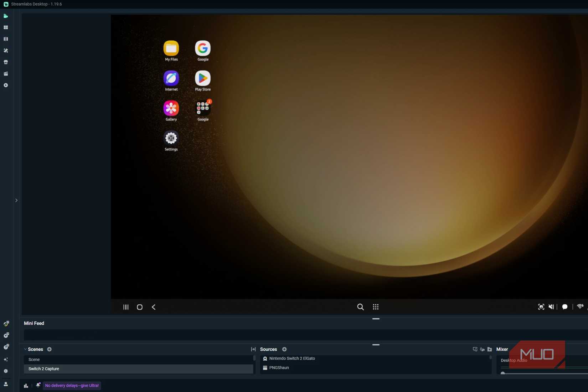Click the No delivery delays—give Ultra link
This screenshot has height=392, width=588.
(71, 386)
